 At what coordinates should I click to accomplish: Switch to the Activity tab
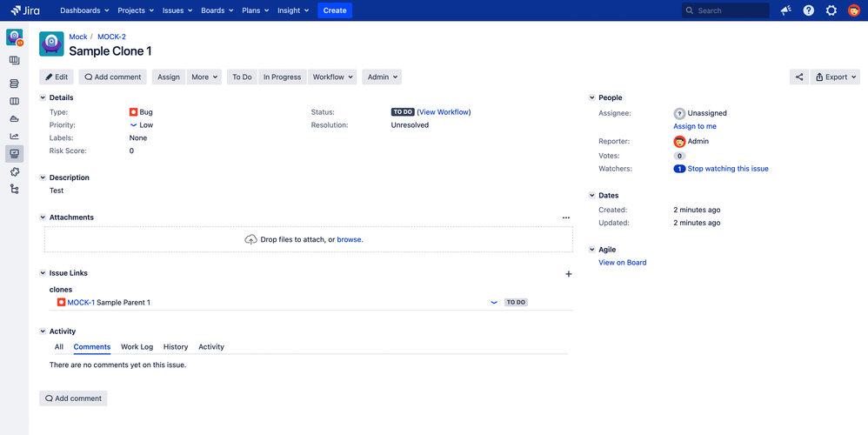[x=211, y=347]
